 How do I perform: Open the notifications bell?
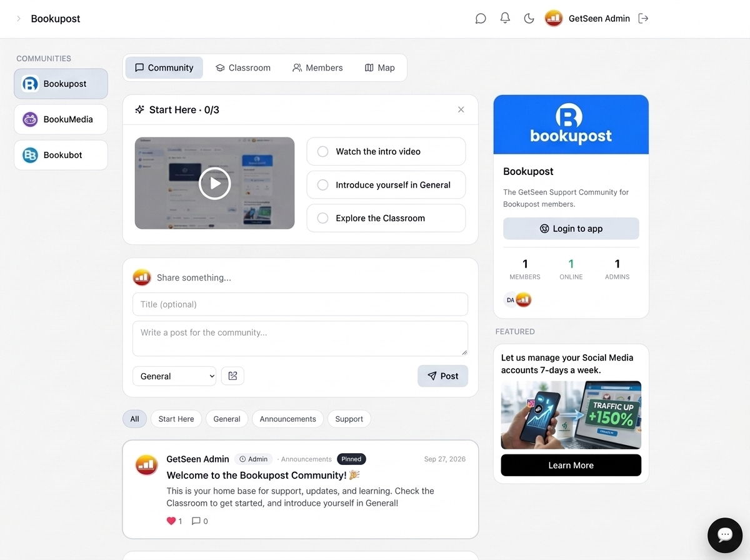[505, 18]
